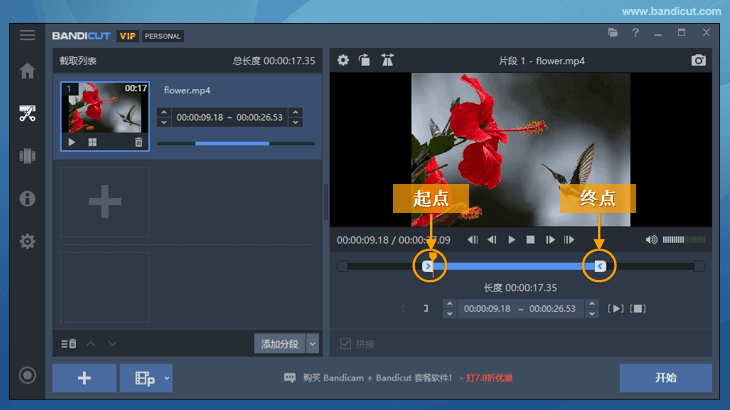Click the Bandicam record icon
This screenshot has width=730, height=410.
(x=27, y=375)
